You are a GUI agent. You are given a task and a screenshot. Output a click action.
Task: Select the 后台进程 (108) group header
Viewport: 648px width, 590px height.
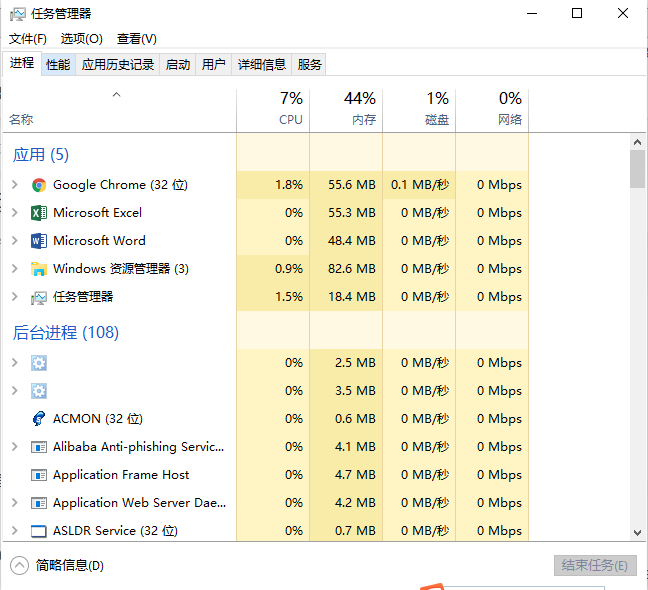(66, 333)
